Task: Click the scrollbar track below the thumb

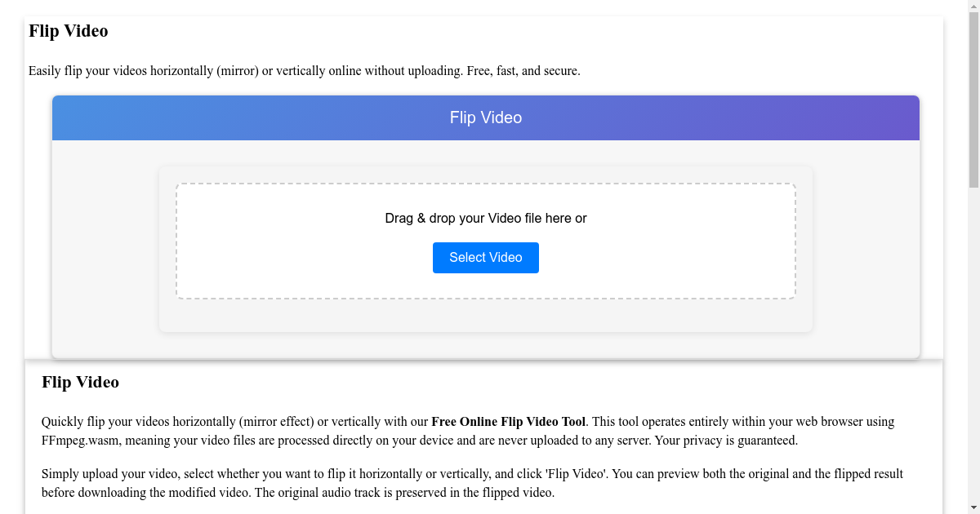Action: [x=973, y=326]
